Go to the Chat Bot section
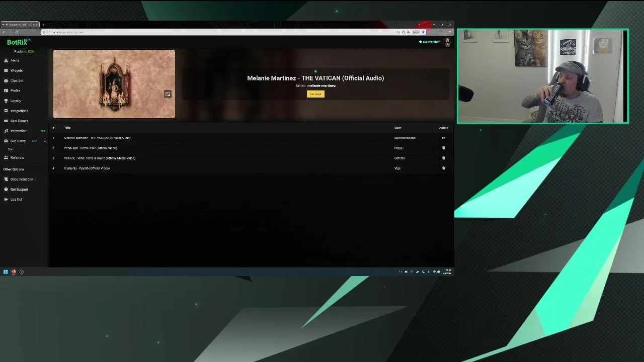The width and height of the screenshot is (644, 362). pyautogui.click(x=17, y=80)
